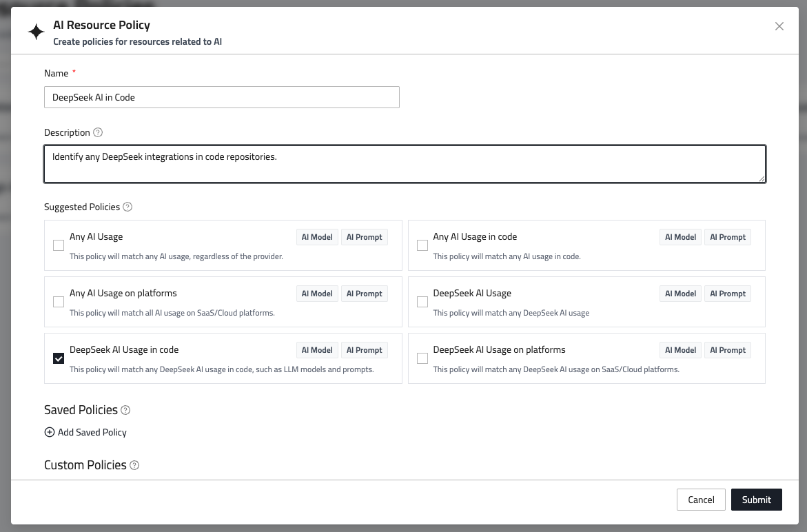Image resolution: width=807 pixels, height=532 pixels.
Task: Check Any AI Usage on platforms policy
Action: point(59,302)
